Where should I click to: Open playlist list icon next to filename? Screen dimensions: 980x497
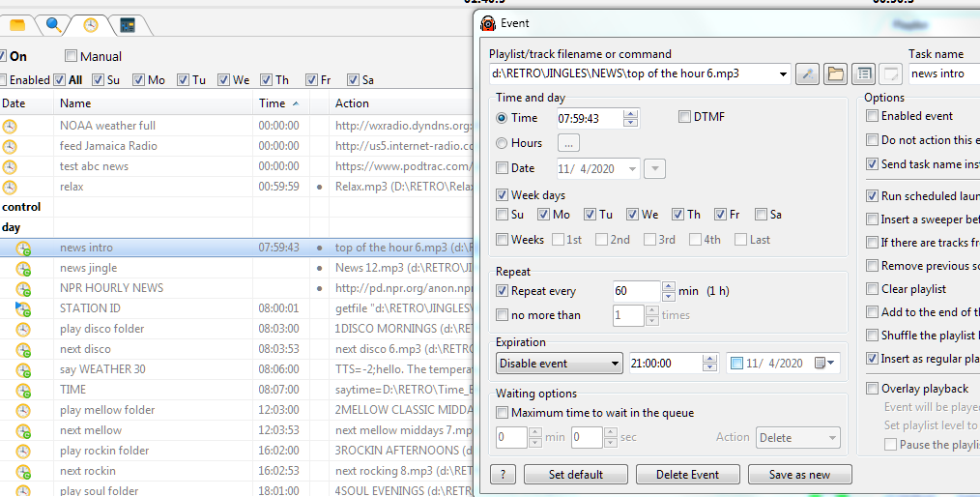[x=864, y=74]
